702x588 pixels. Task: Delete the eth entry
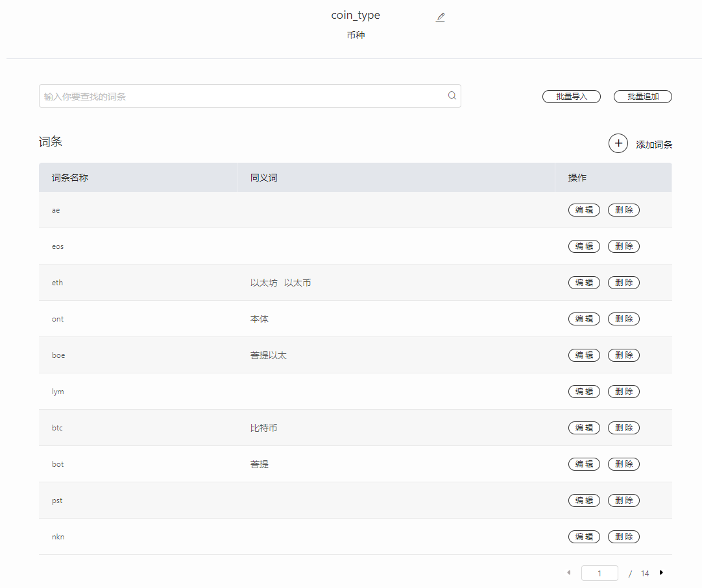pos(623,283)
